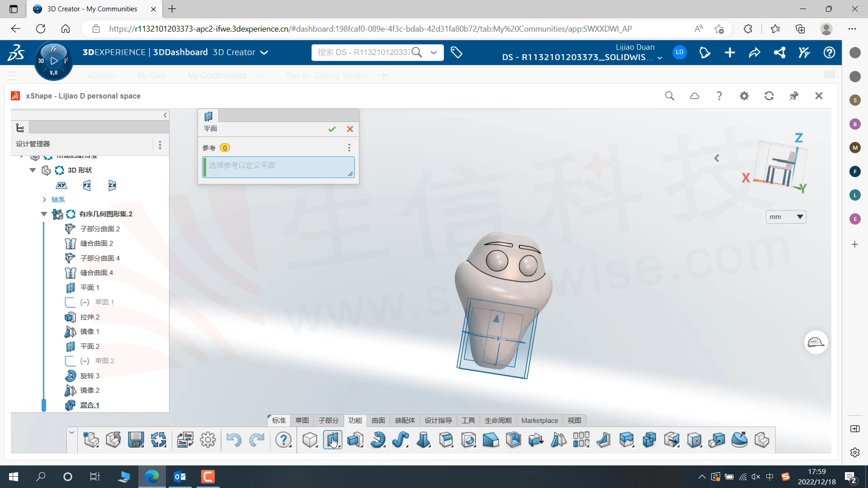Click the pattern grid tool icon
This screenshot has height=488, width=868.
(x=581, y=440)
